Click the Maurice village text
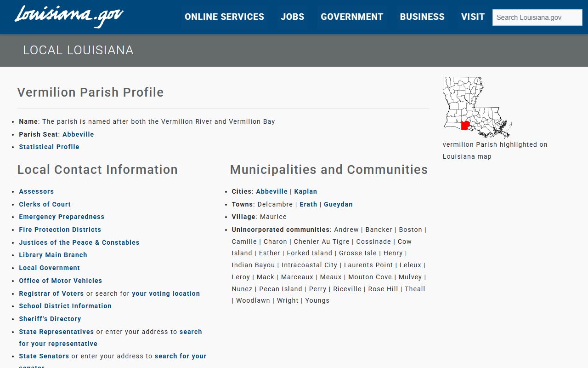The height and width of the screenshot is (368, 588). (x=273, y=217)
